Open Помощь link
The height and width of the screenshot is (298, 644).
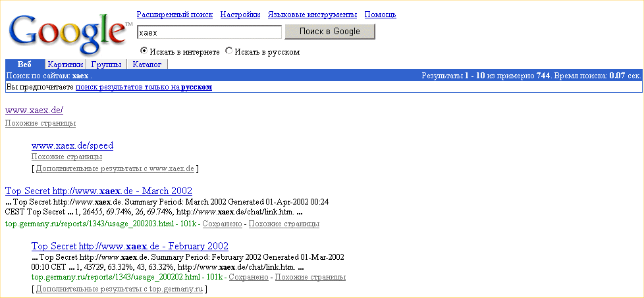point(381,14)
